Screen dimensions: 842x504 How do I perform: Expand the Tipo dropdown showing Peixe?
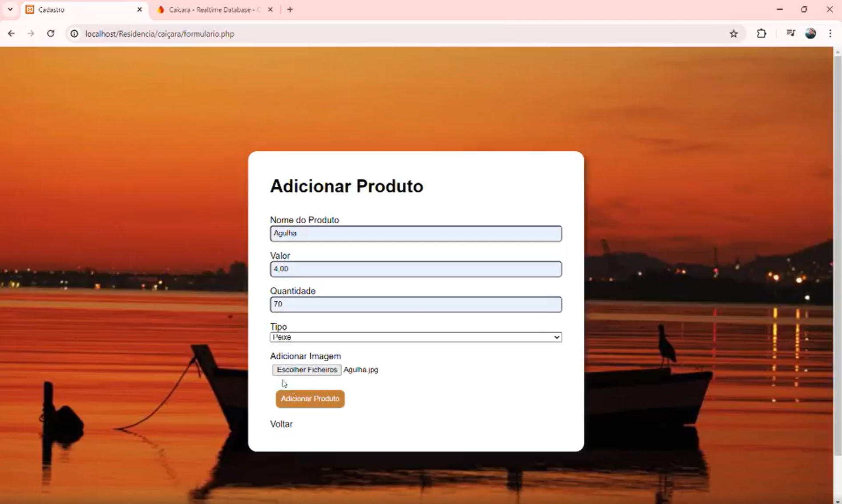(x=415, y=337)
